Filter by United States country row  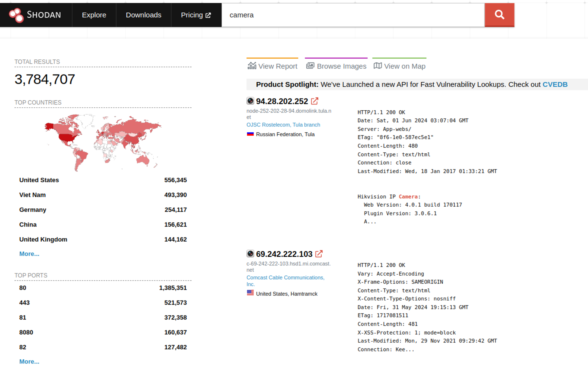[103, 180]
